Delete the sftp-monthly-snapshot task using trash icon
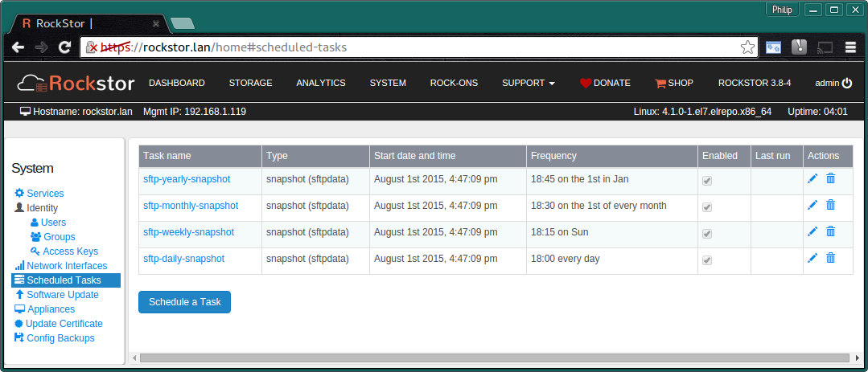This screenshot has width=868, height=372. point(830,206)
